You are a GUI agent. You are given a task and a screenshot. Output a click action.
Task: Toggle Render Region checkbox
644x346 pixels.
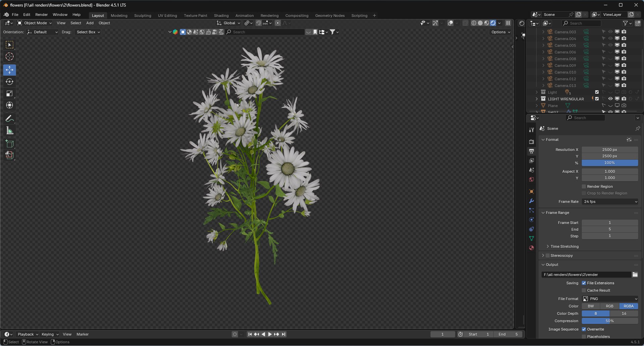coord(584,186)
